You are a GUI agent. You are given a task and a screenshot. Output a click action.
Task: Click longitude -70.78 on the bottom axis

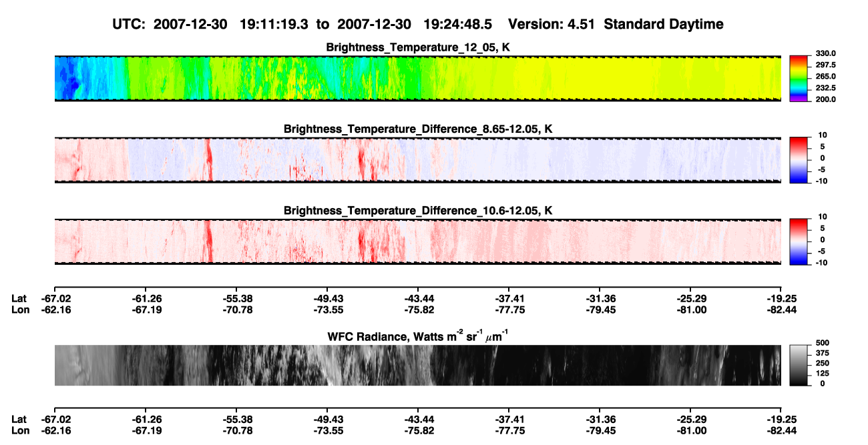pos(239,430)
